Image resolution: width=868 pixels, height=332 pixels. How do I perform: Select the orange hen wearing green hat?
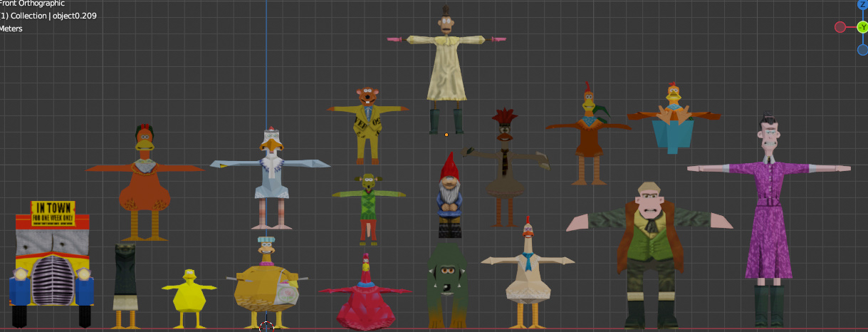(x=145, y=182)
